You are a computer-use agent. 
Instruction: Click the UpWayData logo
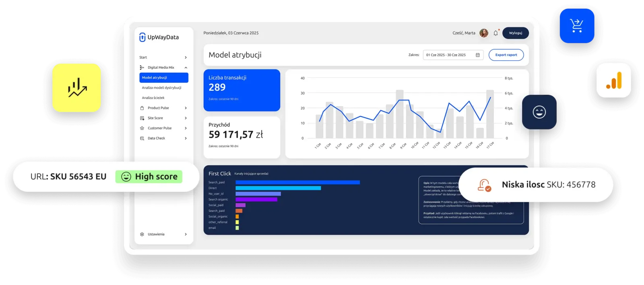pyautogui.click(x=159, y=37)
